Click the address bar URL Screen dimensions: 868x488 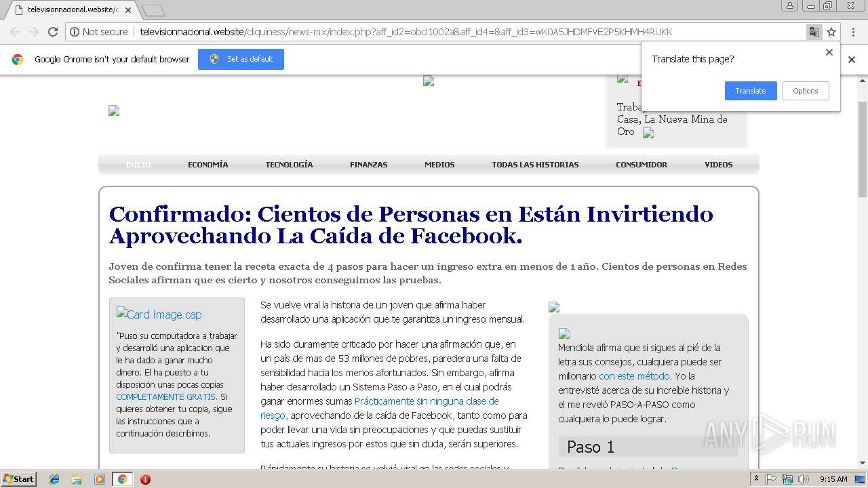[406, 32]
